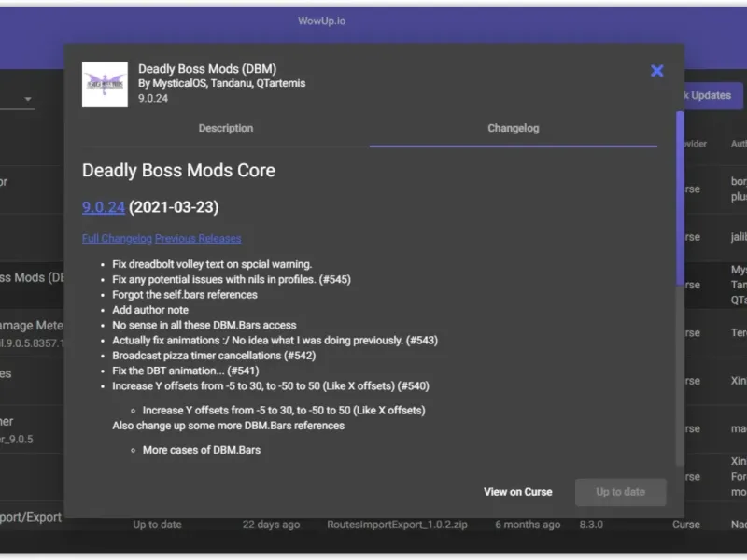Expand the dropdown arrow in background window
This screenshot has height=560, width=747.
[28, 99]
